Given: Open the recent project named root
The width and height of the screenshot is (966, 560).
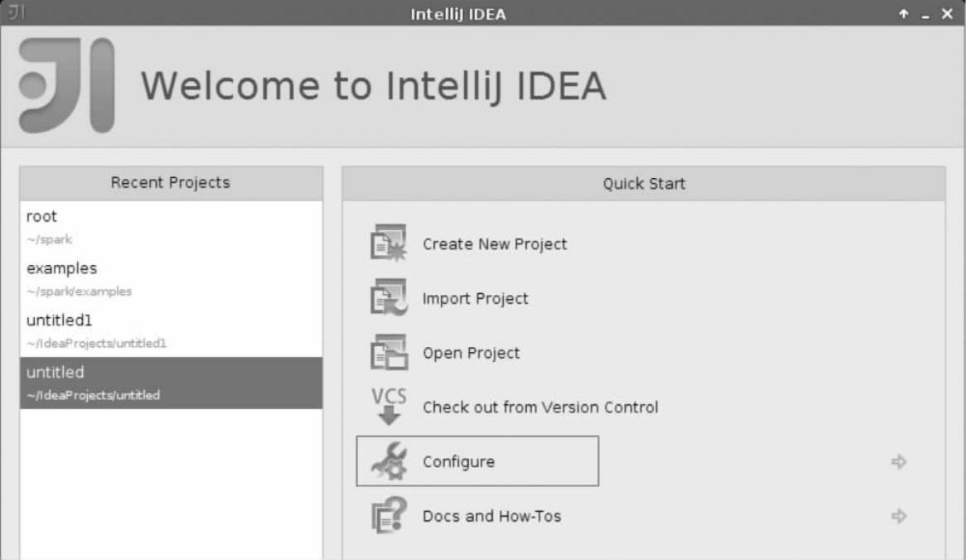Looking at the screenshot, I should pos(42,216).
